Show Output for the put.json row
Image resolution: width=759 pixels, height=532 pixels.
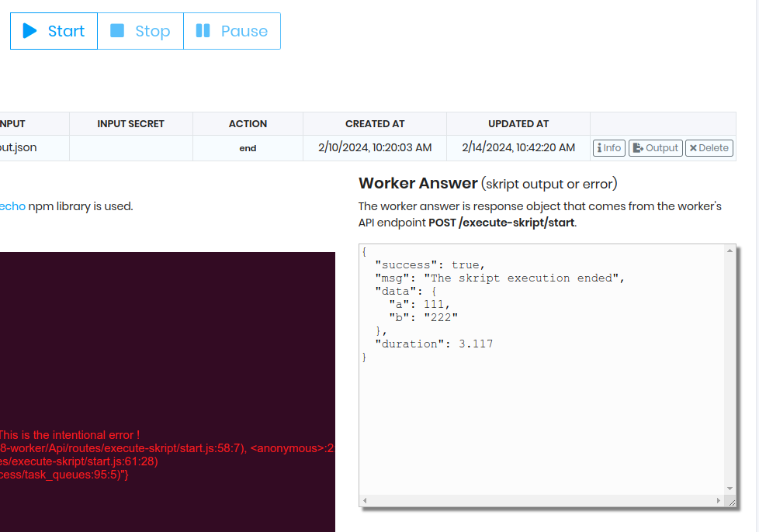[656, 148]
